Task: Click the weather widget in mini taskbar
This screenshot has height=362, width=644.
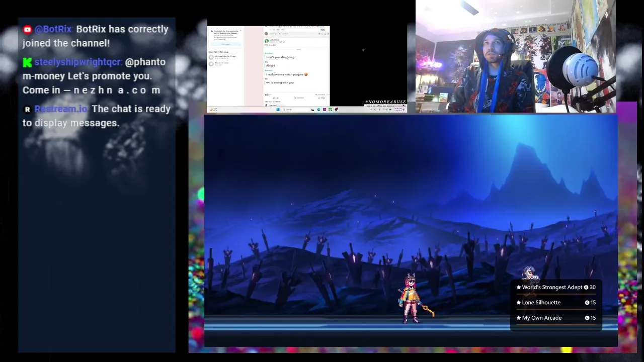Action: point(213,110)
